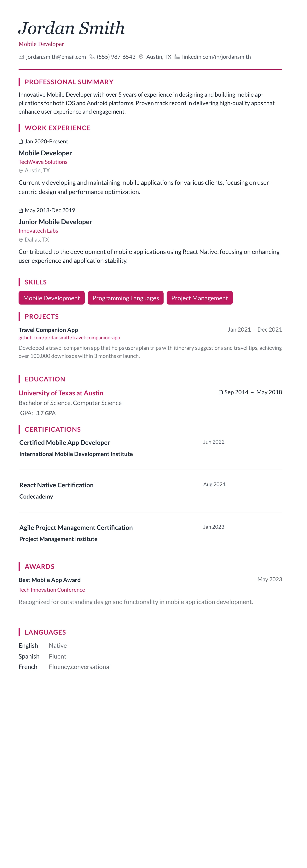Click the phone icon in header

(92, 57)
